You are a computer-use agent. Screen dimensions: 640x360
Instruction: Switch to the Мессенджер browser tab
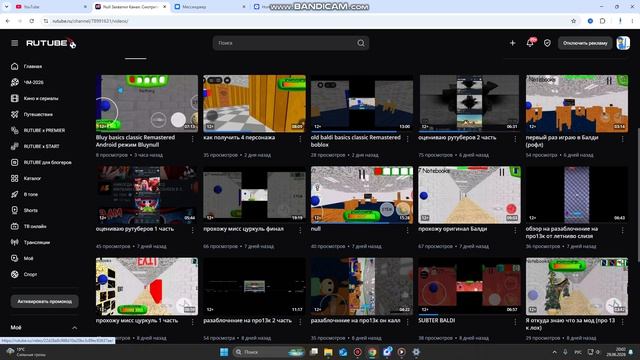pos(208,7)
